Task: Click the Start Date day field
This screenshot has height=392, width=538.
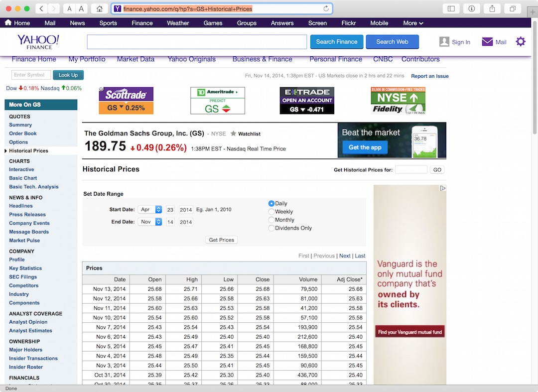Action: tap(170, 210)
